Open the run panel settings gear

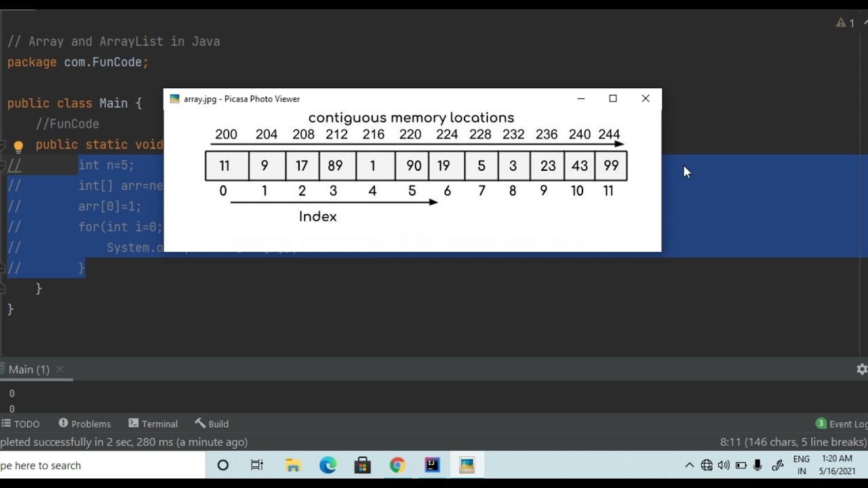pyautogui.click(x=862, y=369)
